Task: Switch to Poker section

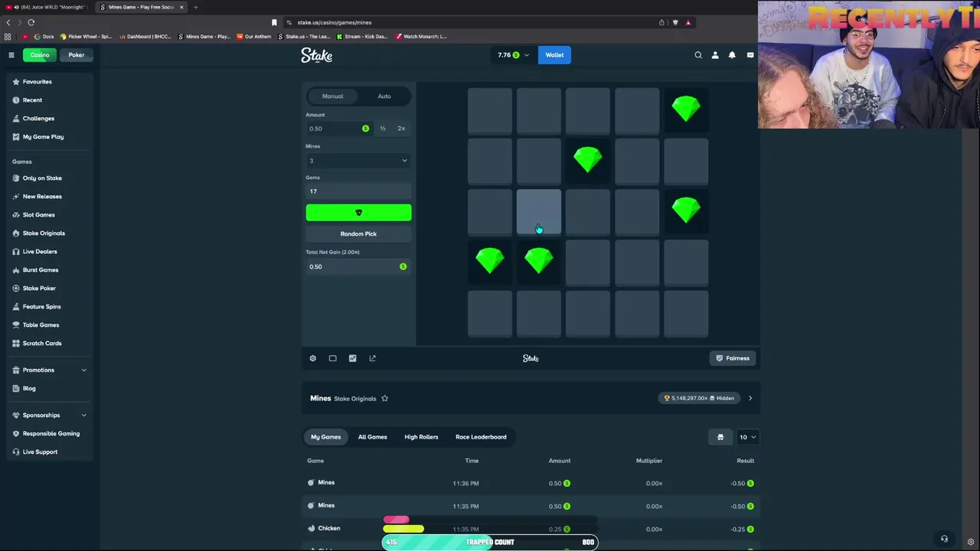Action: tap(77, 55)
